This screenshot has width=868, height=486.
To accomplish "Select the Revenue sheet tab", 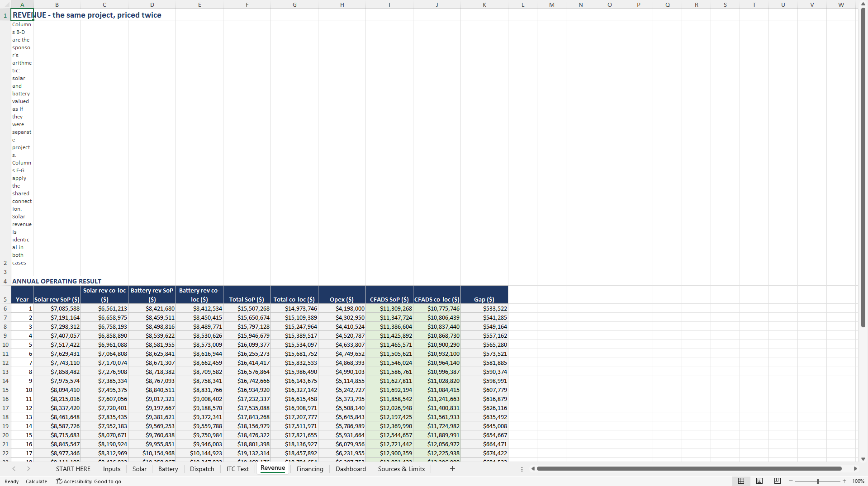I will 273,468.
